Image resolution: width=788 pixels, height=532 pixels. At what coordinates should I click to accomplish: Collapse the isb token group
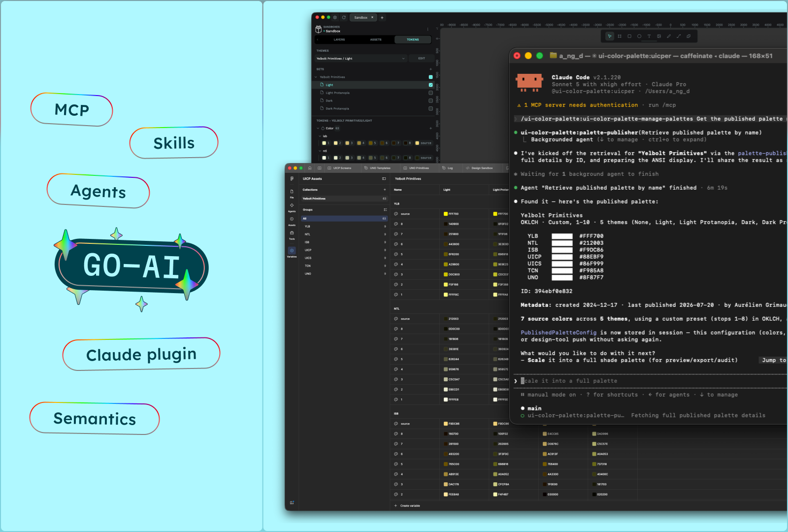320,136
